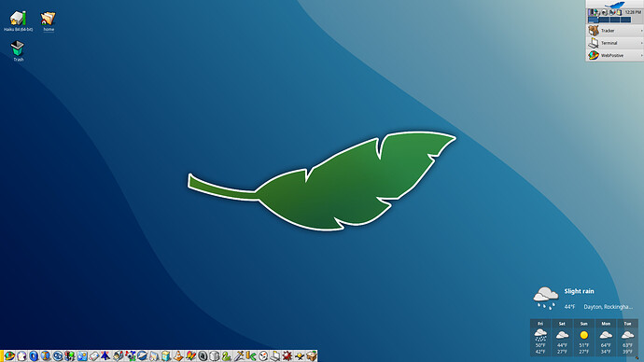Click the round network tray icon
Viewport: 644px width, 362px height.
(x=605, y=12)
